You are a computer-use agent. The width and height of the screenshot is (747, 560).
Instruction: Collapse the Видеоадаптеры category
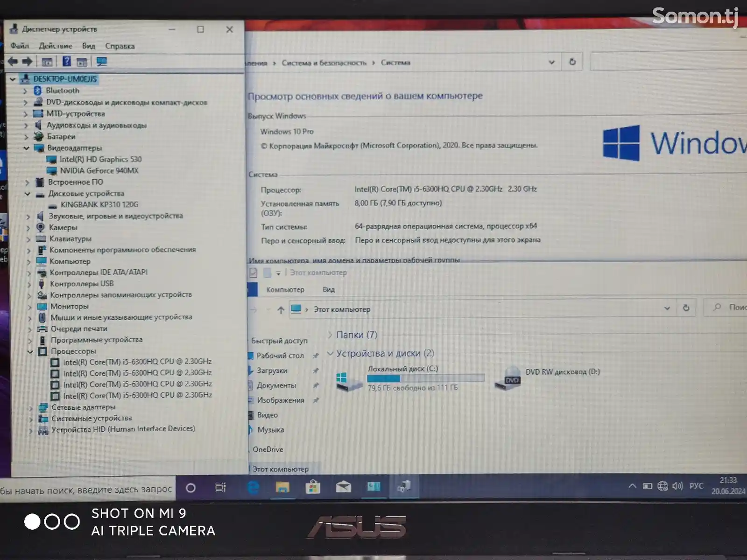coord(27,148)
